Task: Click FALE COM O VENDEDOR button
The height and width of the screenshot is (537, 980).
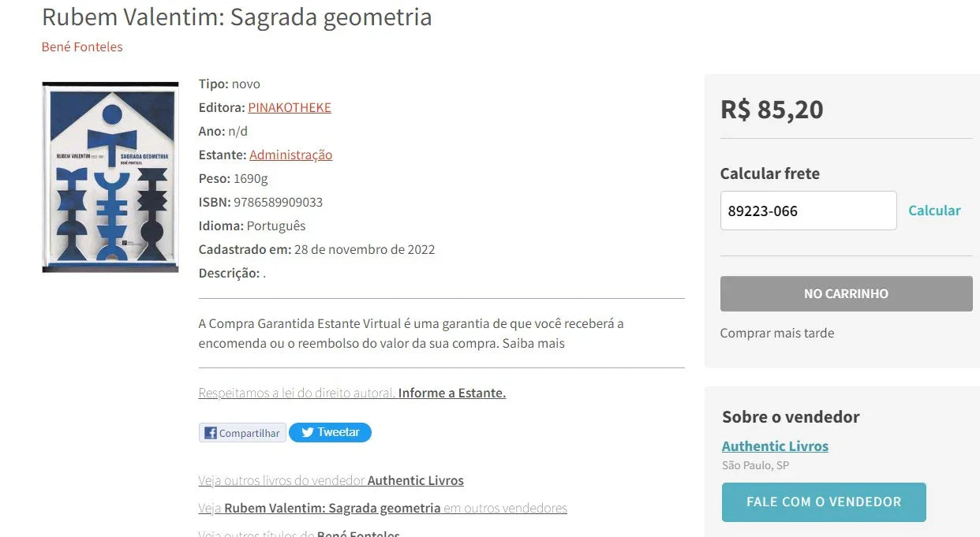Action: click(x=824, y=502)
